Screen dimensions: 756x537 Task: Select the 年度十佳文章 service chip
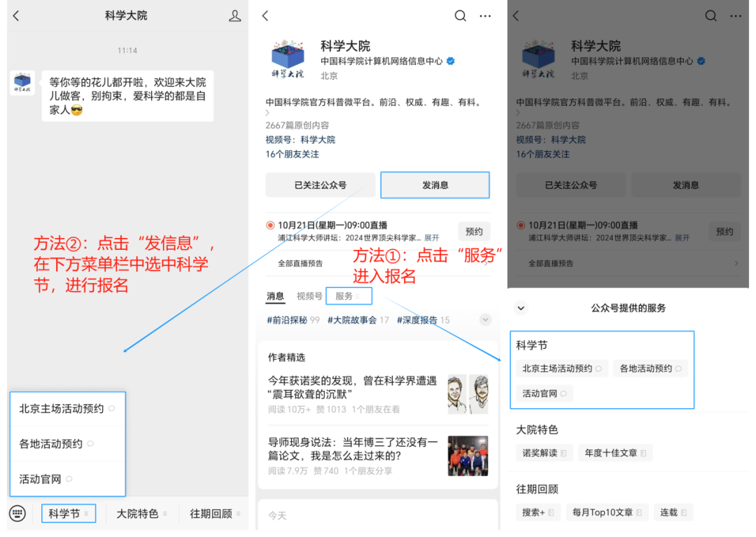(615, 453)
